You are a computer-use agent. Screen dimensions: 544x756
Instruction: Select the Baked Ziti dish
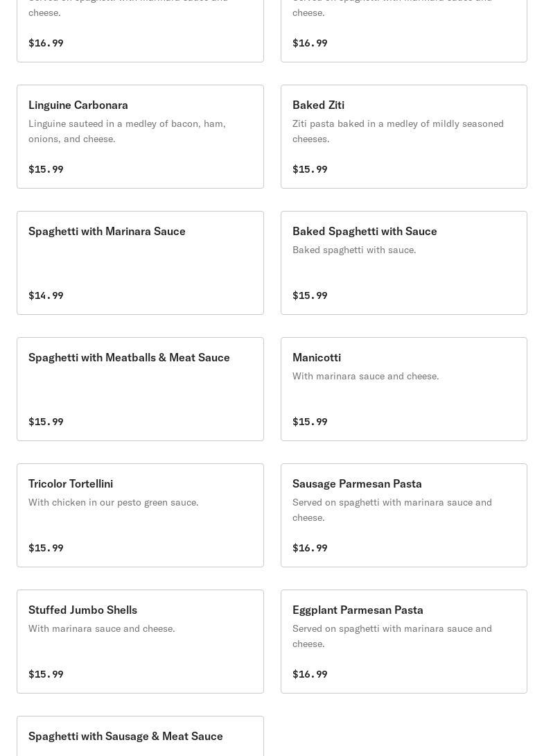(318, 105)
